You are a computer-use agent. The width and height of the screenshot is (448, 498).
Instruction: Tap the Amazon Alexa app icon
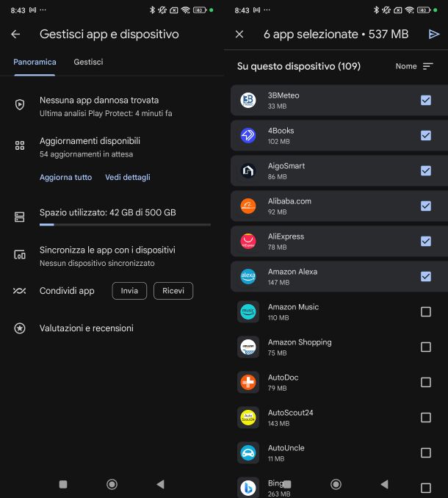tap(248, 277)
